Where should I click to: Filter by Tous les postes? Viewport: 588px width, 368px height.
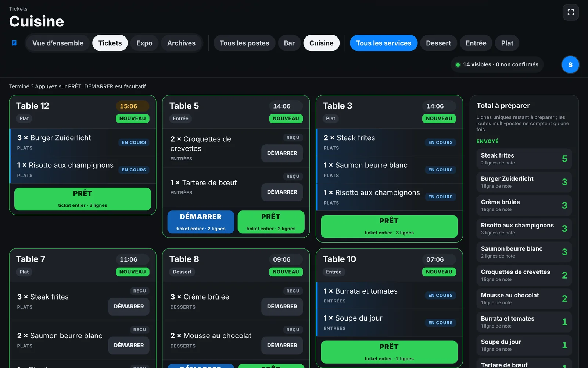pos(244,43)
